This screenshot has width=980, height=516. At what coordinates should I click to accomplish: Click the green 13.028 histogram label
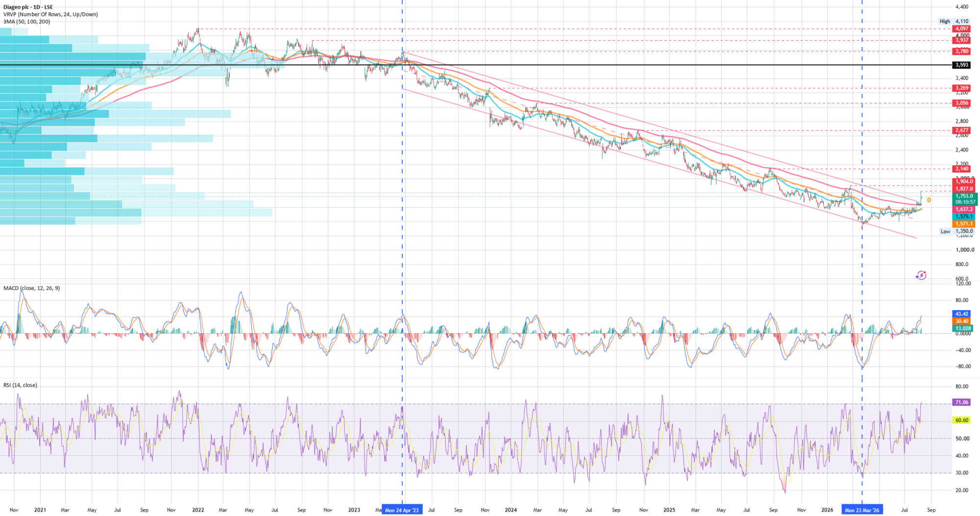(x=963, y=328)
